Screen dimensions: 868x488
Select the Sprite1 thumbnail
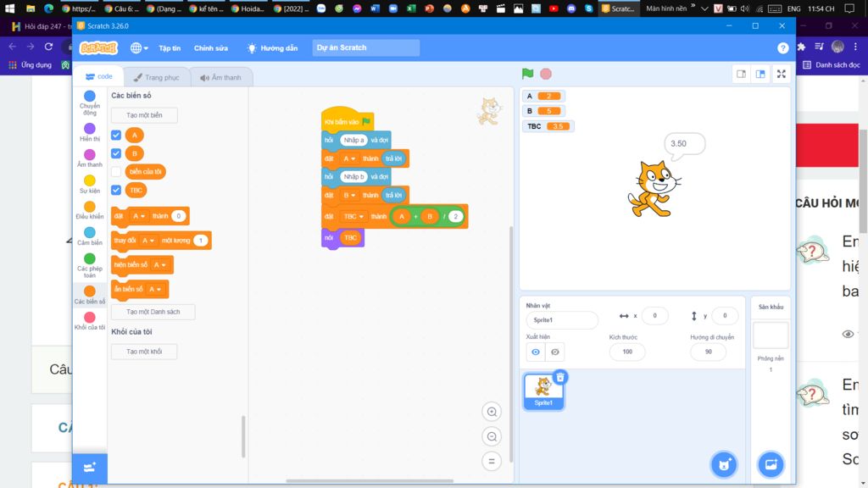click(543, 391)
